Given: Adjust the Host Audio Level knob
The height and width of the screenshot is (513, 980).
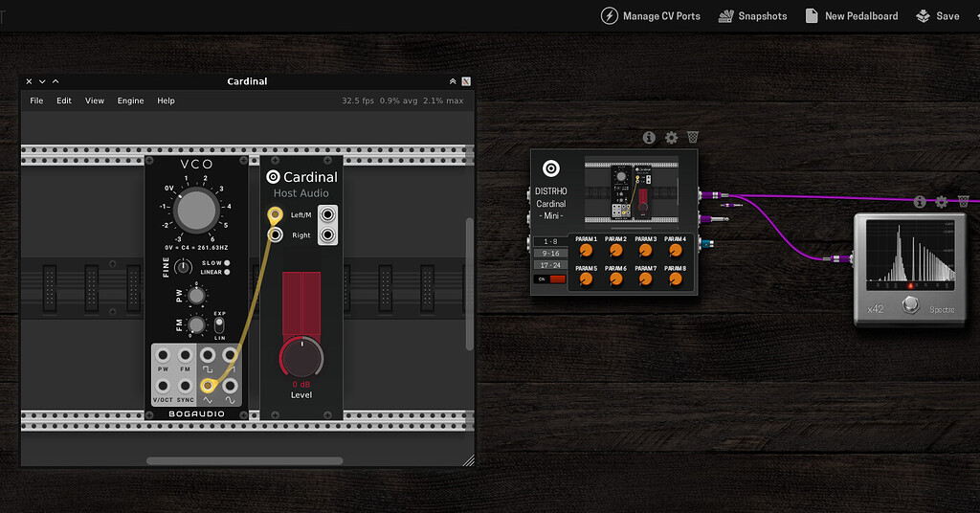Looking at the screenshot, I should (x=301, y=357).
